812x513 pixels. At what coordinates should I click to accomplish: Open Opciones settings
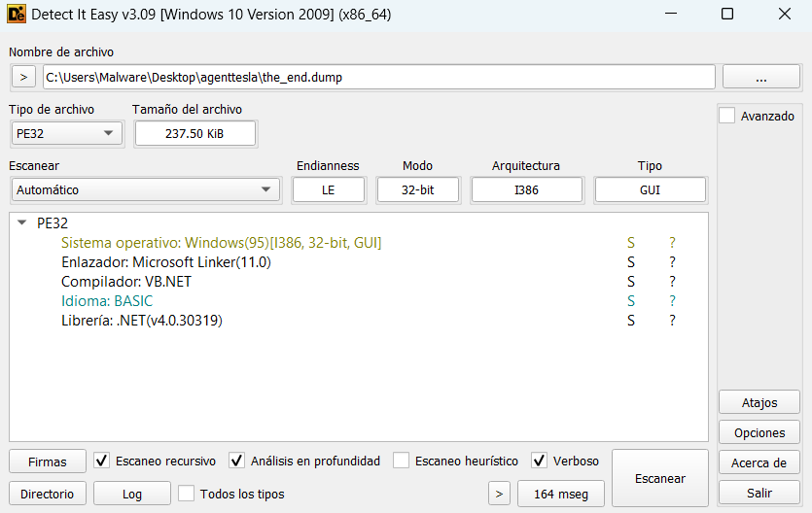coord(759,431)
